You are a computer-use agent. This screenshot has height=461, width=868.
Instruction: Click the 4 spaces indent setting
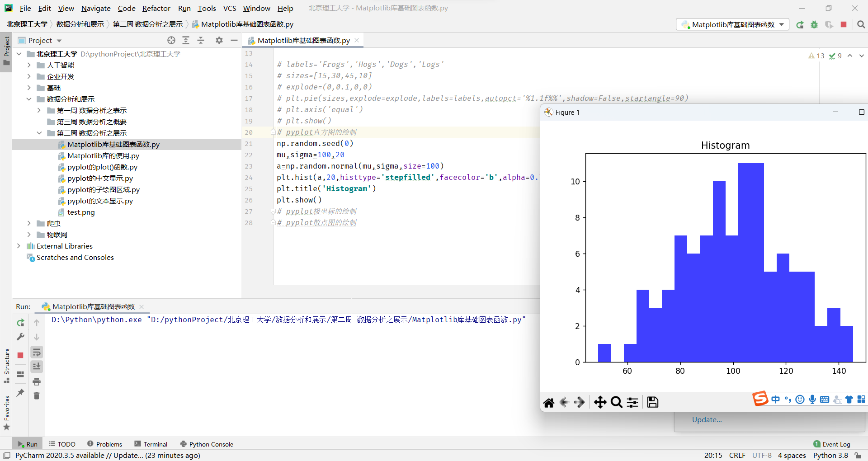pos(792,456)
